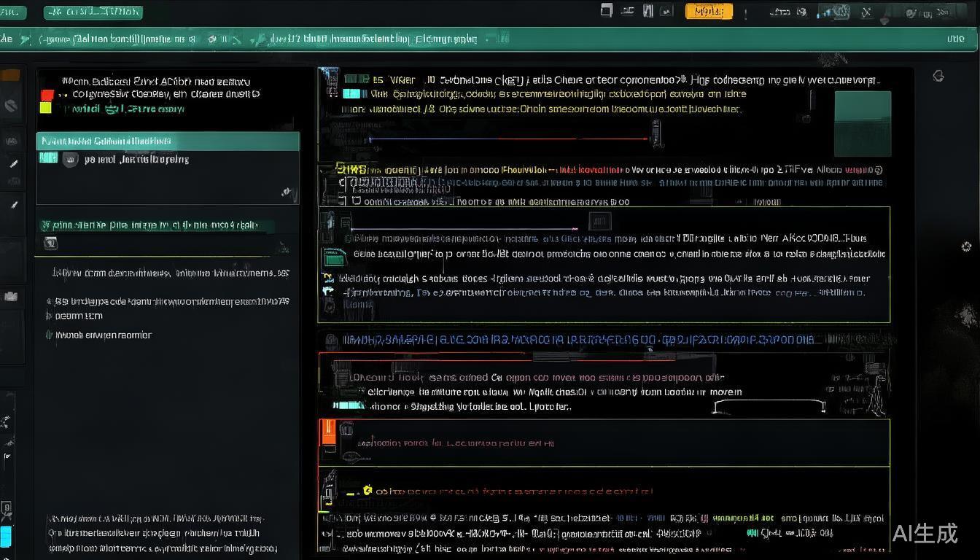The width and height of the screenshot is (980, 560).
Task: Click the circular icon at top-right of main panel
Action: tap(938, 76)
